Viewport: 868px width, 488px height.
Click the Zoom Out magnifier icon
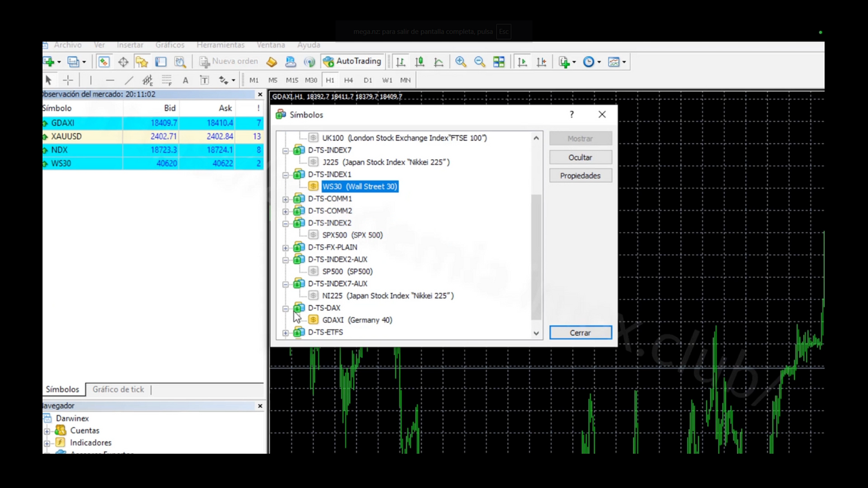click(480, 62)
